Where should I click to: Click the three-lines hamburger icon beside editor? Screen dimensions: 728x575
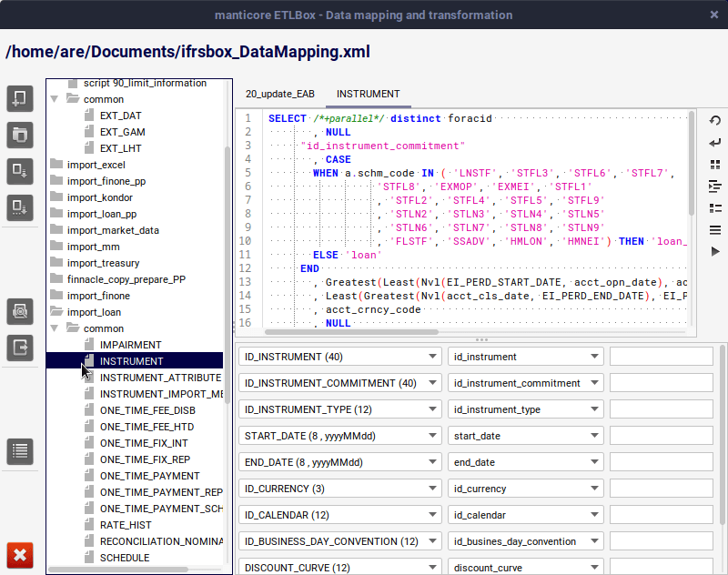coord(715,229)
